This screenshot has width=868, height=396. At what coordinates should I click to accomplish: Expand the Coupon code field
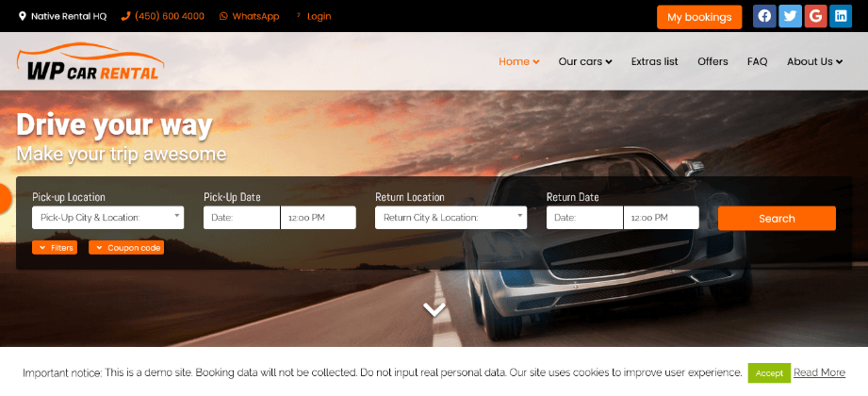(126, 248)
